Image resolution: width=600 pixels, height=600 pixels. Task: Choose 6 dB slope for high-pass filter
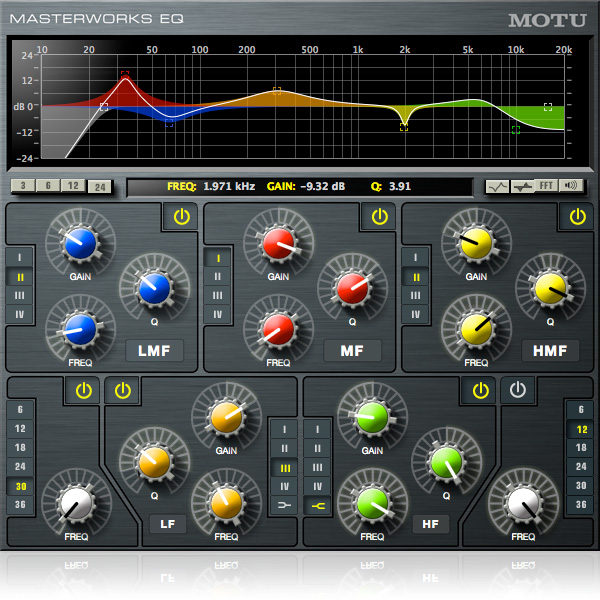click(20, 409)
